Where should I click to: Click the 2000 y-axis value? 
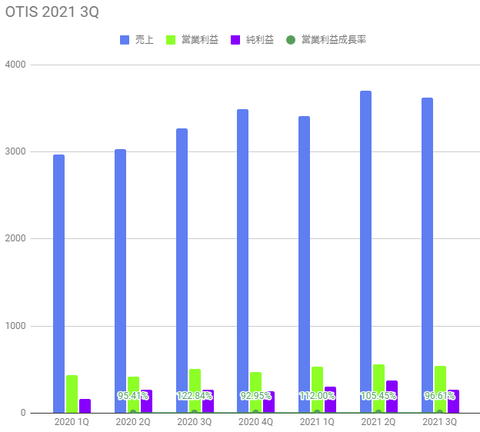coord(15,238)
